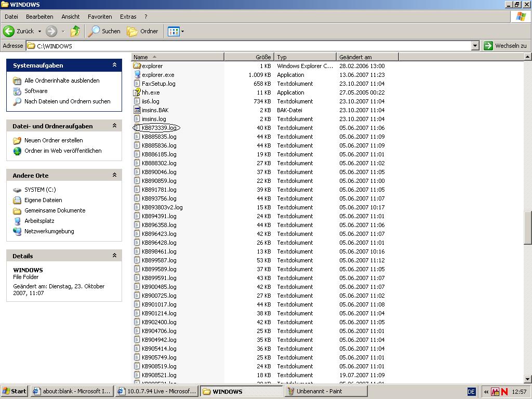Select file KB901017.log
Image resolution: width=532 pixels, height=399 pixels.
point(159,304)
